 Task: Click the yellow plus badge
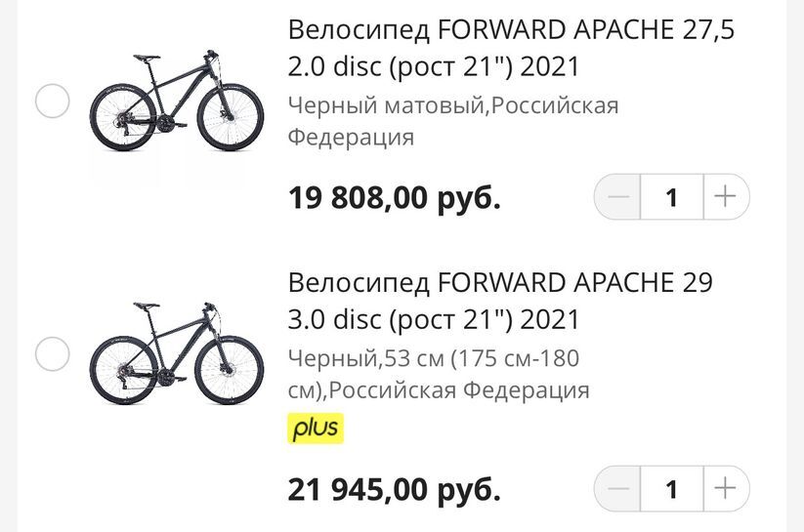[316, 428]
